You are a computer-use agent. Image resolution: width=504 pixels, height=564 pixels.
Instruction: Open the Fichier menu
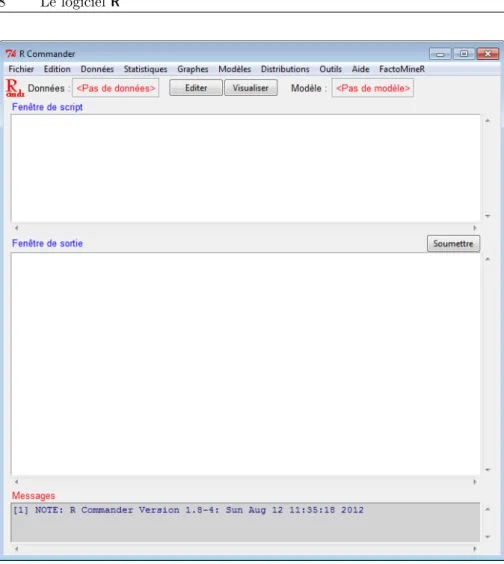[x=21, y=69]
